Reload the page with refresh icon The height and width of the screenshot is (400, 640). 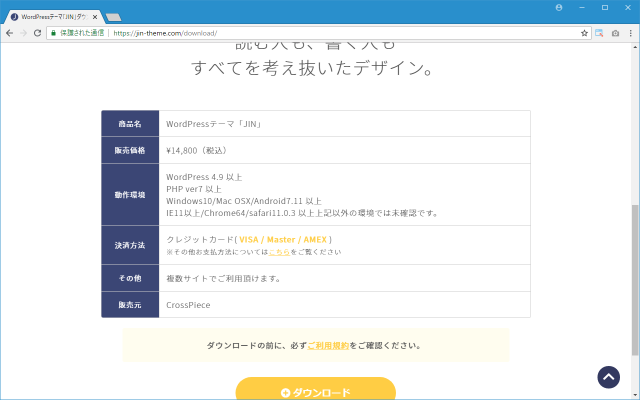pos(37,33)
